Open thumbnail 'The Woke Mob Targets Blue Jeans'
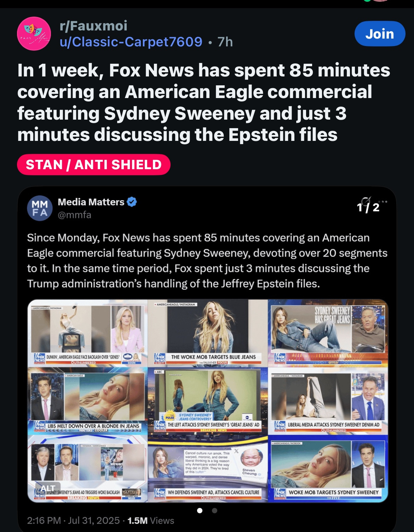414x532 pixels. [208, 332]
